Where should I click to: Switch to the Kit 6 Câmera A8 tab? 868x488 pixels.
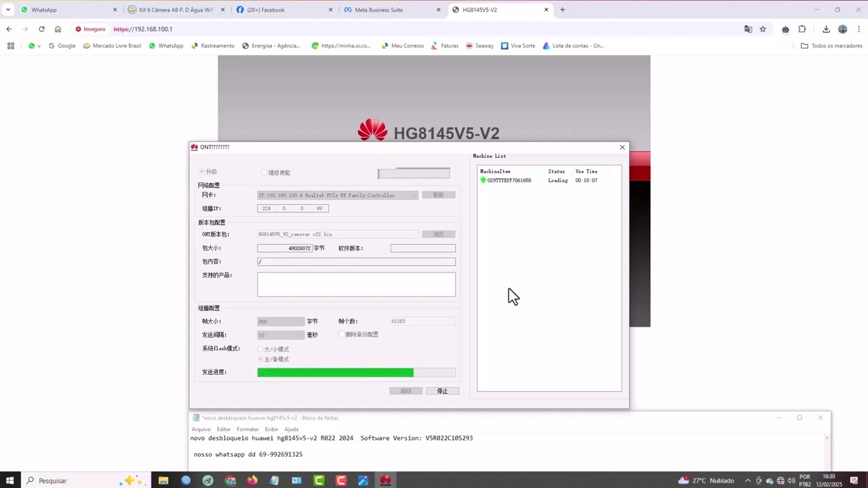point(176,9)
